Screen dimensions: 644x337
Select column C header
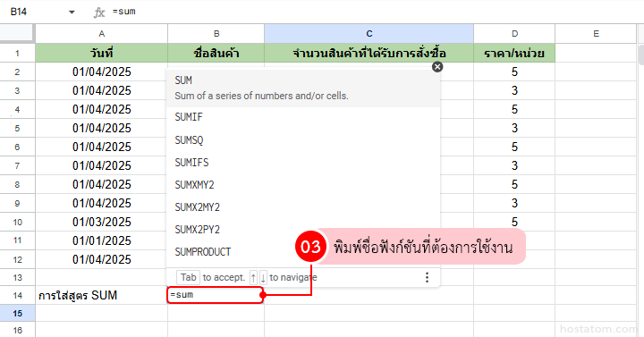(x=369, y=34)
